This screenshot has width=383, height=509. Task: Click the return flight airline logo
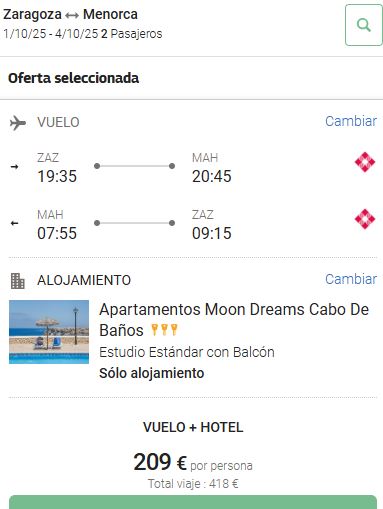(x=365, y=219)
